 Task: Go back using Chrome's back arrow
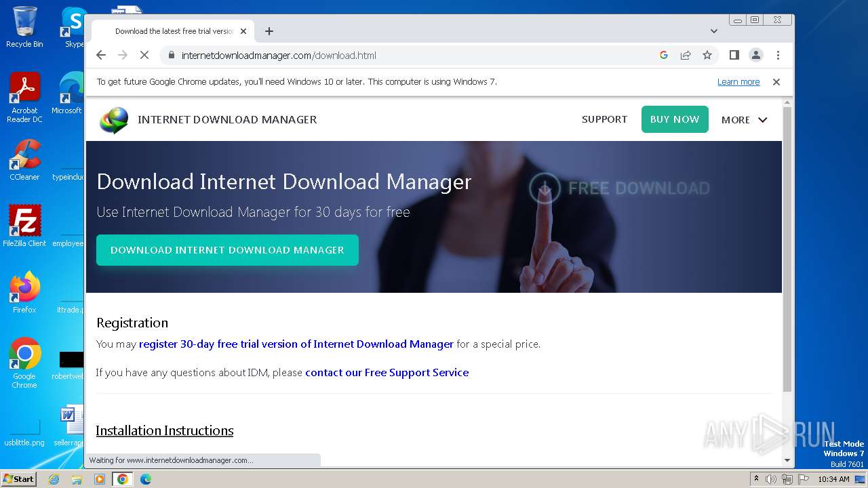point(101,56)
